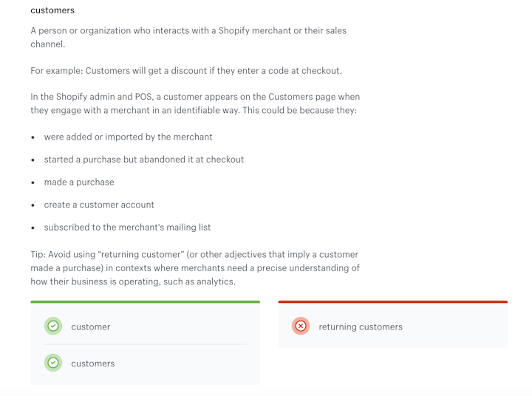This screenshot has width=532, height=396.
Task: Select the word customer in green box
Action: [91, 327]
